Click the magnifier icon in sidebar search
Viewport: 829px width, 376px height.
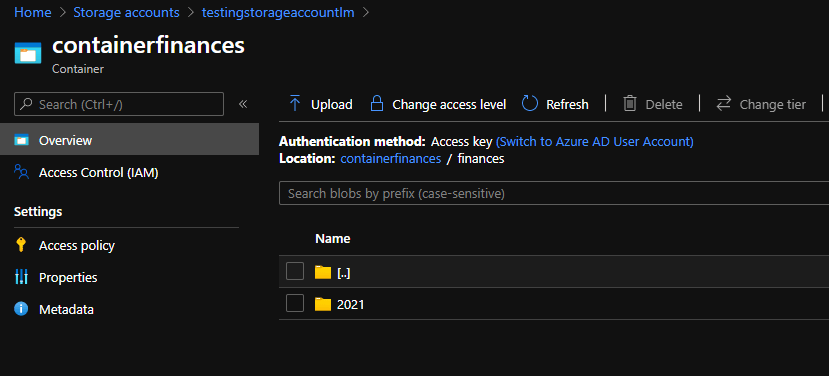click(26, 104)
